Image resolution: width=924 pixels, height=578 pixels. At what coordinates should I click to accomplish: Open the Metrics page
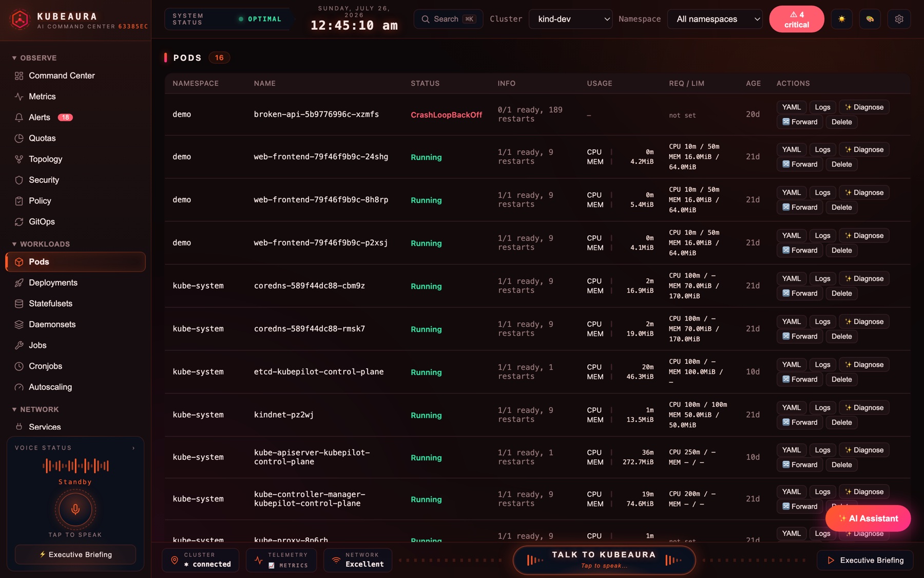[x=75, y=97]
